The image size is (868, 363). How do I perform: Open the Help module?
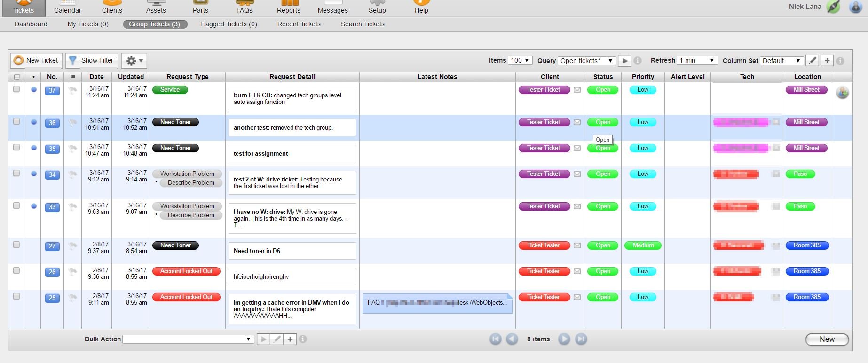pyautogui.click(x=421, y=8)
